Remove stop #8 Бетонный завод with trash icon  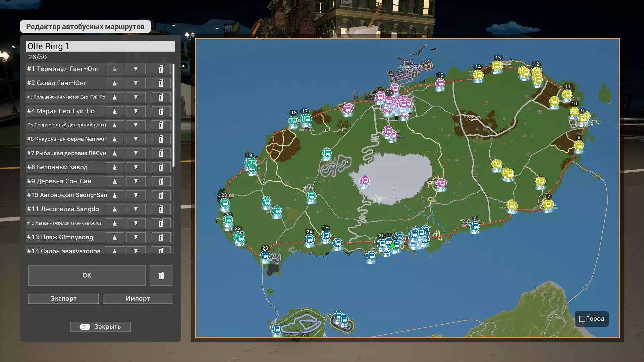point(161,167)
